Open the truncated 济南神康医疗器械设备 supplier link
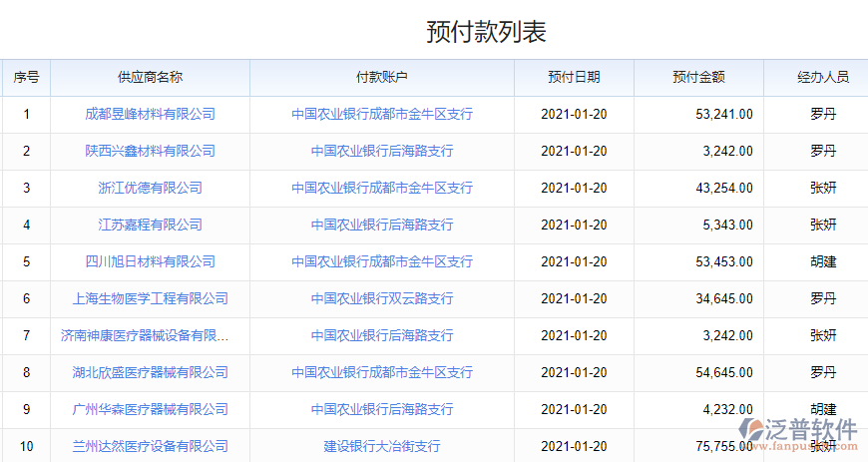Screen dimensions: 868x462 pyautogui.click(x=145, y=335)
